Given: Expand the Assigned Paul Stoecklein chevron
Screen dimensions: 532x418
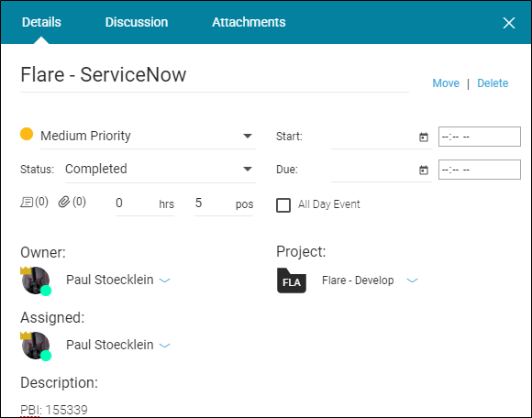Looking at the screenshot, I should coord(165,346).
